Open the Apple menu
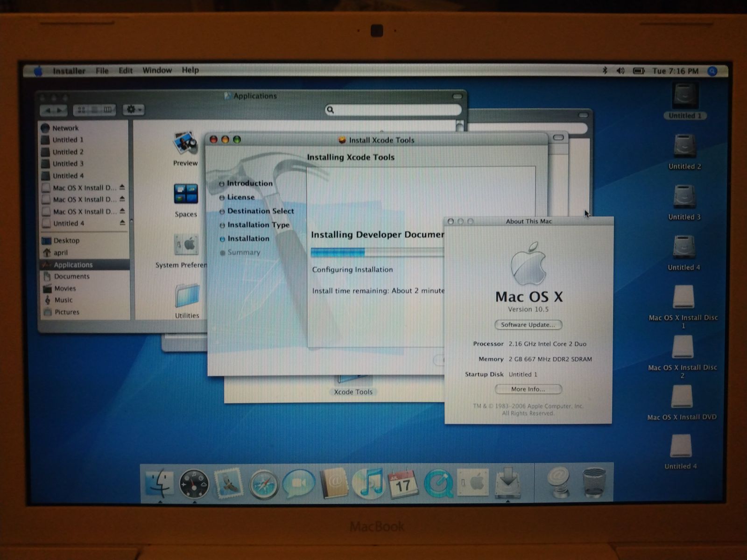The width and height of the screenshot is (747, 560). pos(38,70)
